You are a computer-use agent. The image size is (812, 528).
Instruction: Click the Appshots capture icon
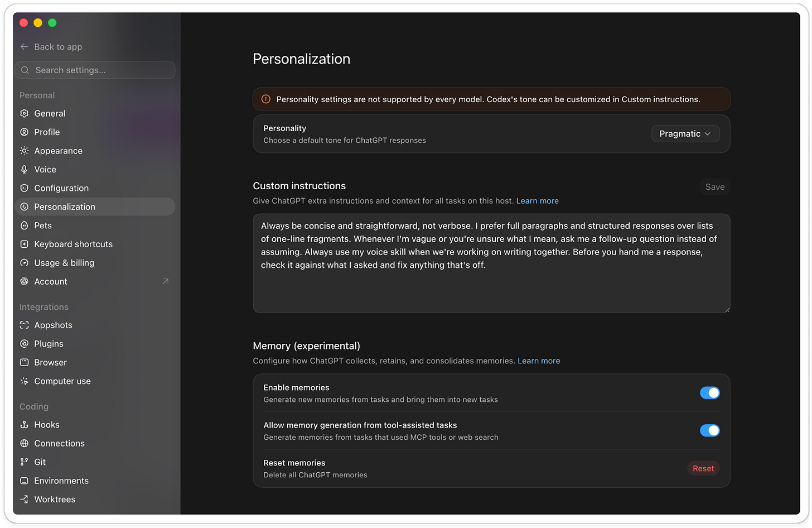coord(24,325)
